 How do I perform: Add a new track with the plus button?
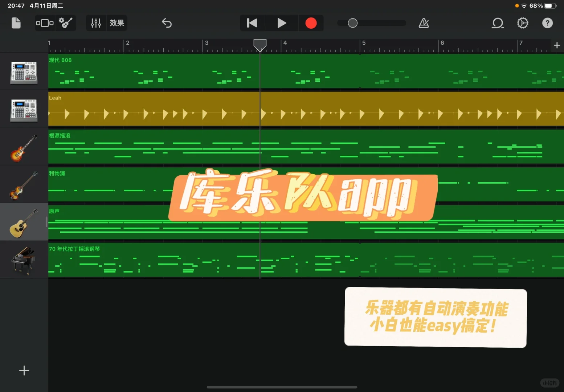click(x=24, y=370)
